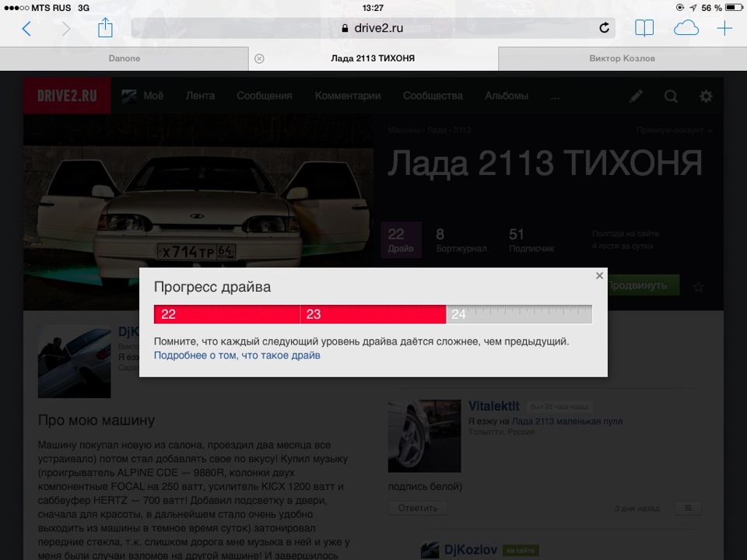
Task: Open the '...' overflow menu in navigation
Action: pyautogui.click(x=555, y=96)
